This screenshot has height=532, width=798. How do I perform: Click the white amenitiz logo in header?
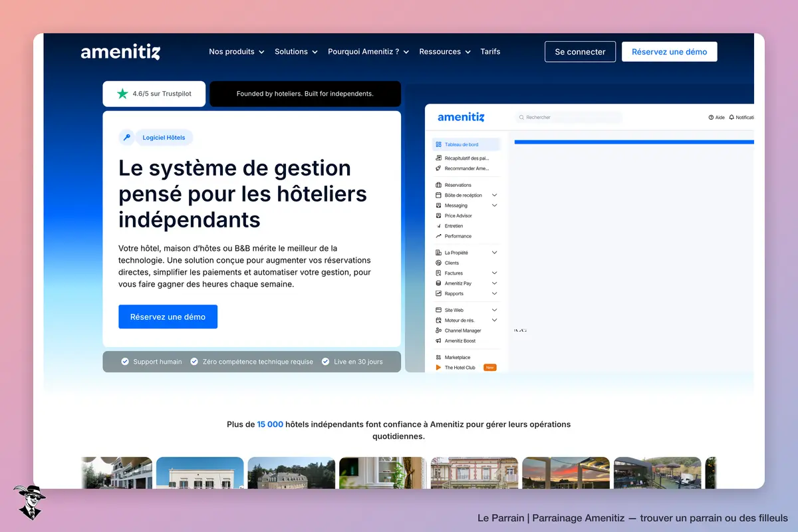(x=120, y=52)
